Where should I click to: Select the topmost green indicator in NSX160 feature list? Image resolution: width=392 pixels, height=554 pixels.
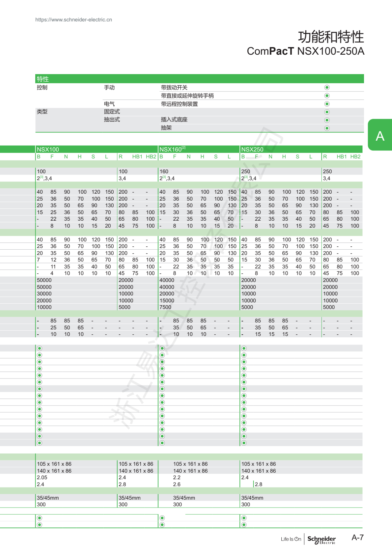point(162,348)
